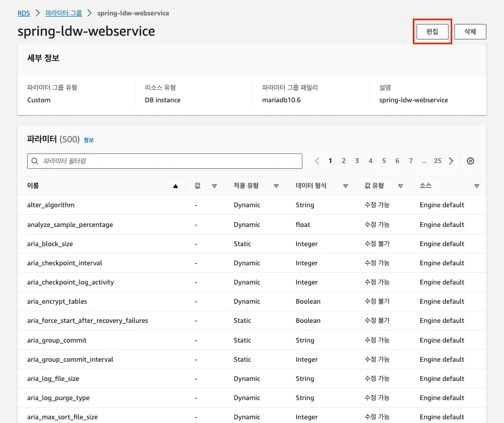The image size is (504, 423).
Task: Click the Custom parameter group type value
Action: click(x=39, y=100)
